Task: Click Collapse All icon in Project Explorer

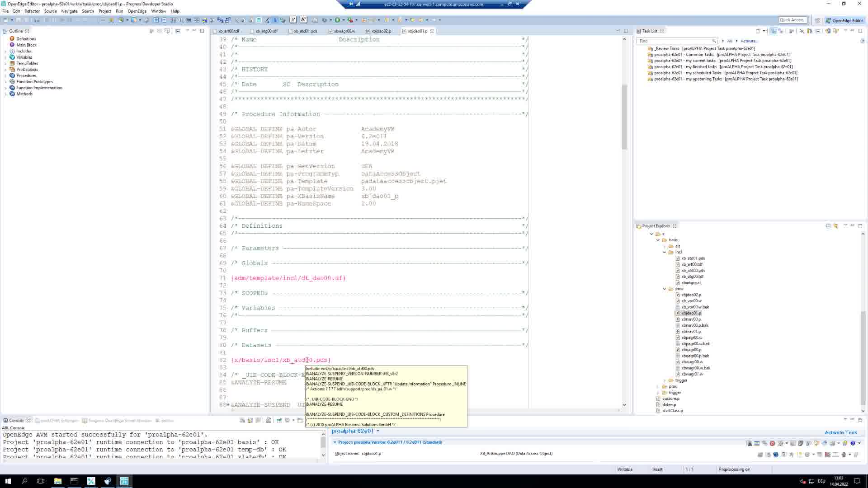Action: (x=828, y=226)
